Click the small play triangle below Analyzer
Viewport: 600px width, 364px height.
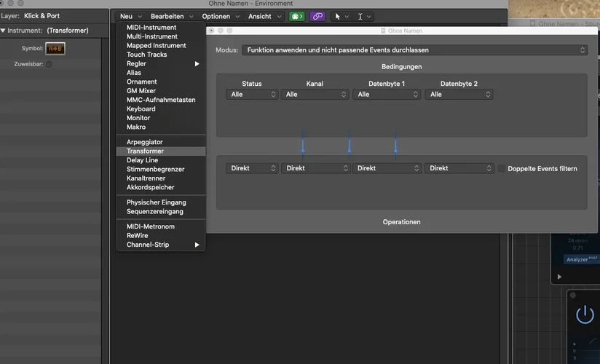pos(559,277)
